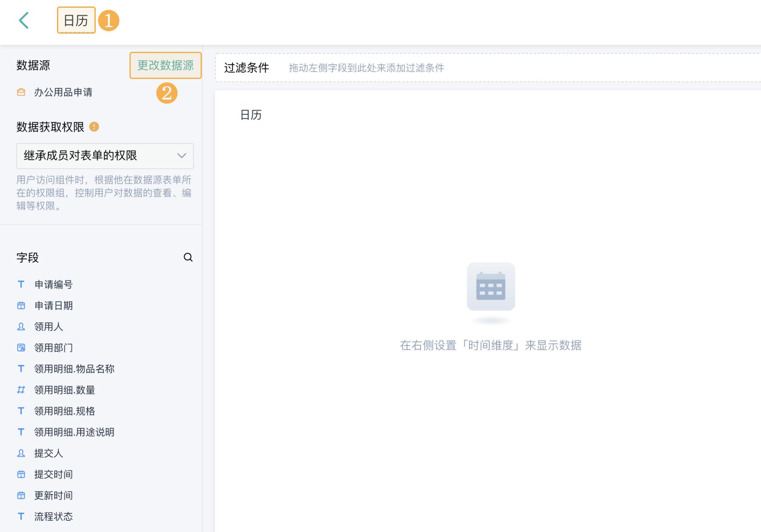This screenshot has width=761, height=532.
Task: Click the text field icon beside 申请编号
Action: (21, 284)
